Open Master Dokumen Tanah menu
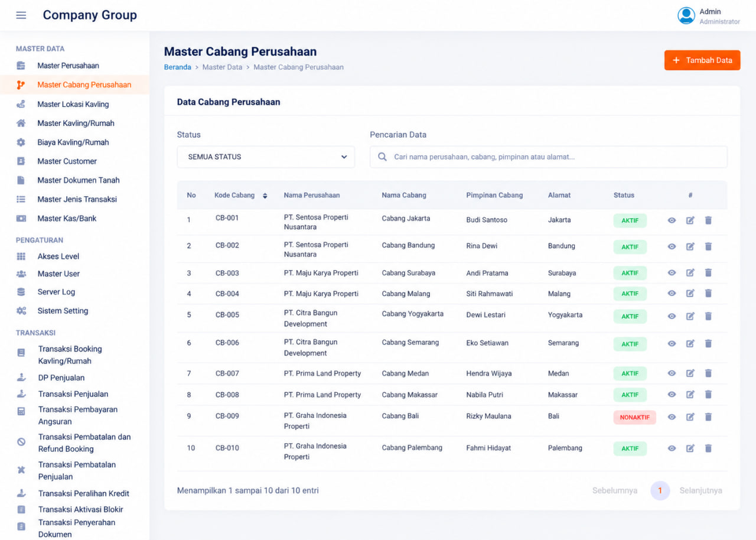Viewport: 756px width, 540px height. [x=79, y=180]
